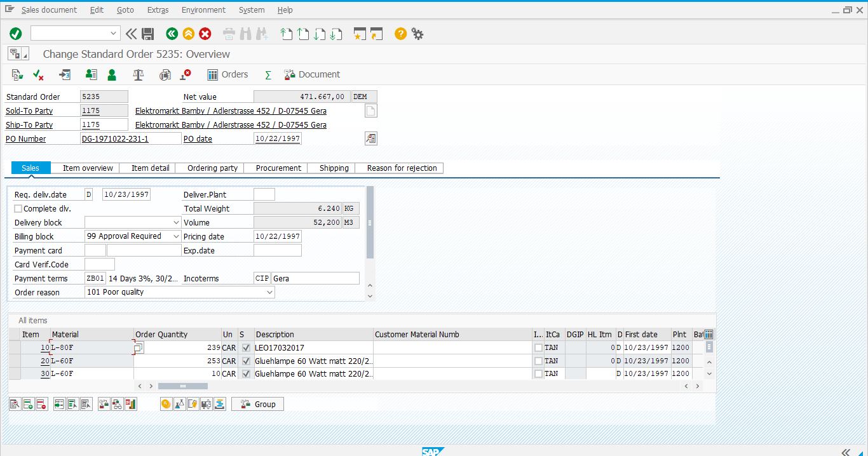Toggle the S checkbox for item 10

click(x=246, y=347)
